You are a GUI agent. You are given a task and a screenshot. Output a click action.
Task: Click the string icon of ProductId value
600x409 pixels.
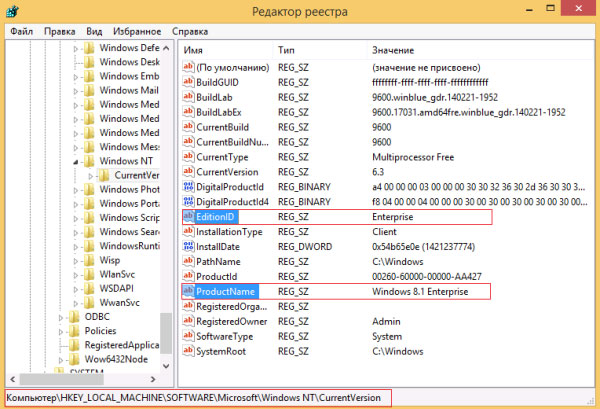[188, 276]
